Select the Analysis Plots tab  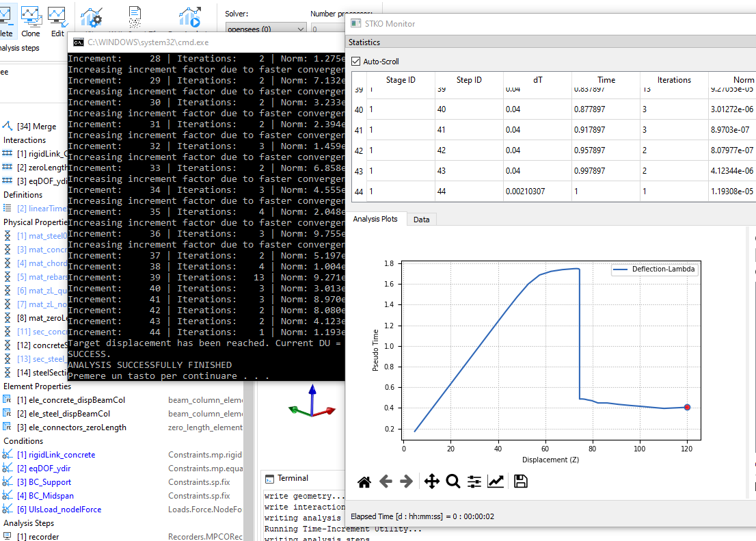[375, 219]
